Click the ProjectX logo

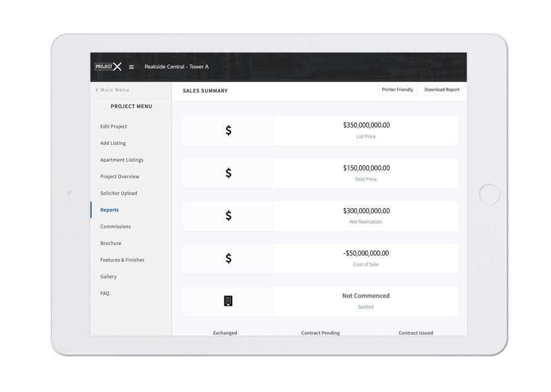point(108,67)
